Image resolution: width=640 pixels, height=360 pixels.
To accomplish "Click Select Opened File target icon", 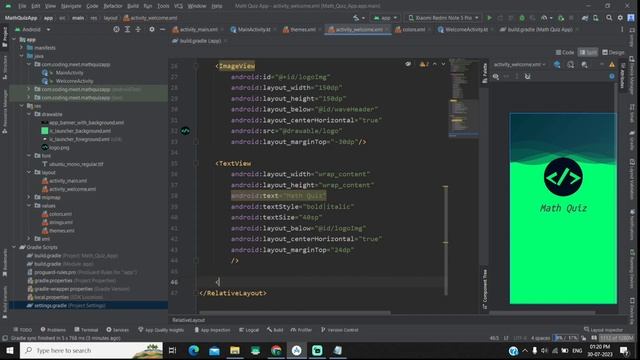I will (x=116, y=29).
